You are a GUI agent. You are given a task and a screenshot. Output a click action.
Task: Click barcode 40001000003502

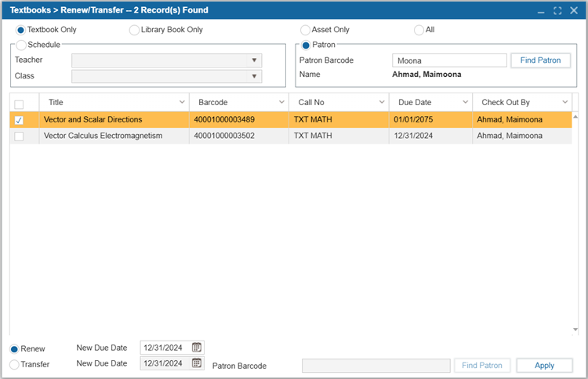click(224, 136)
